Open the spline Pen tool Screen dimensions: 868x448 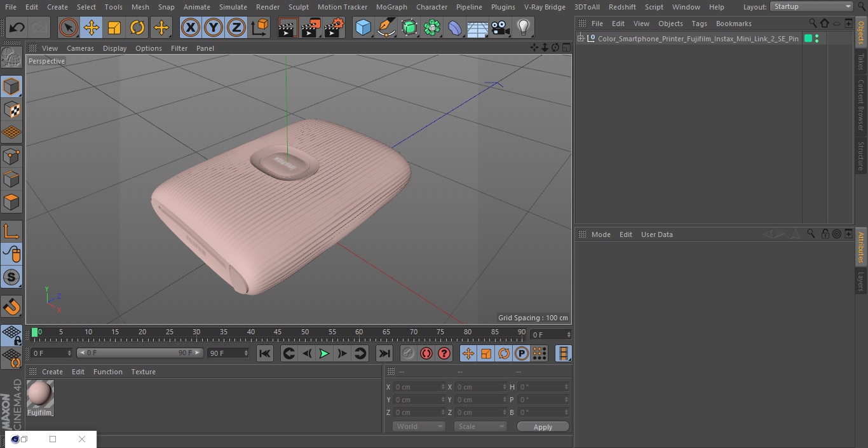point(386,27)
